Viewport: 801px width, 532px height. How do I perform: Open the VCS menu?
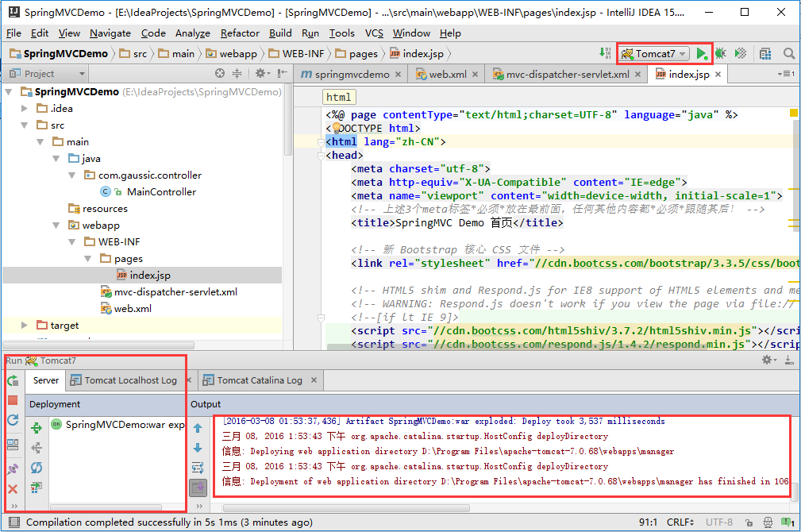pyautogui.click(x=374, y=33)
